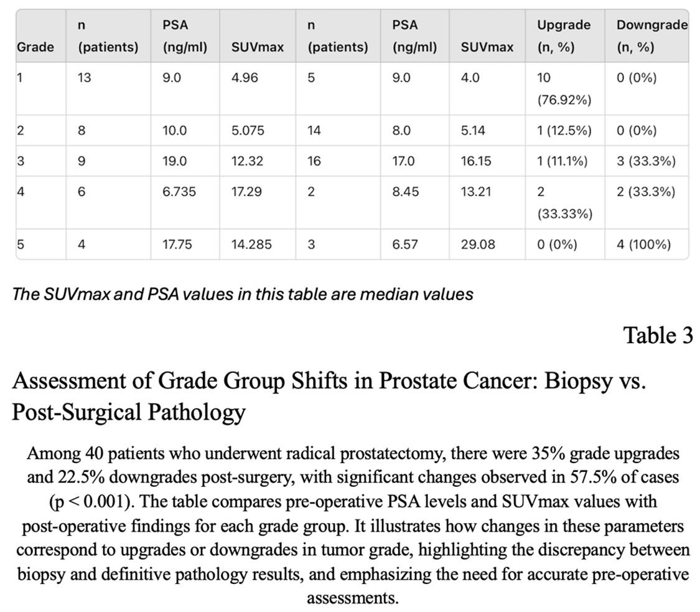Click the median values footnote text
Viewport: 700px width, 612px height.
pyautogui.click(x=243, y=294)
